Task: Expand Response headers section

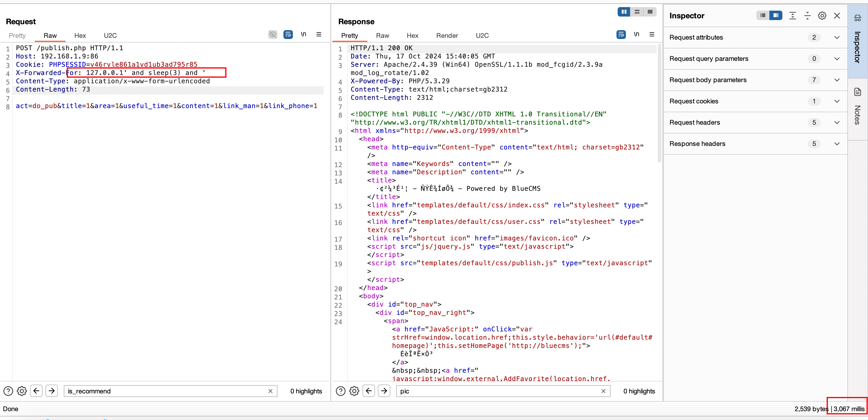Action: pyautogui.click(x=755, y=144)
